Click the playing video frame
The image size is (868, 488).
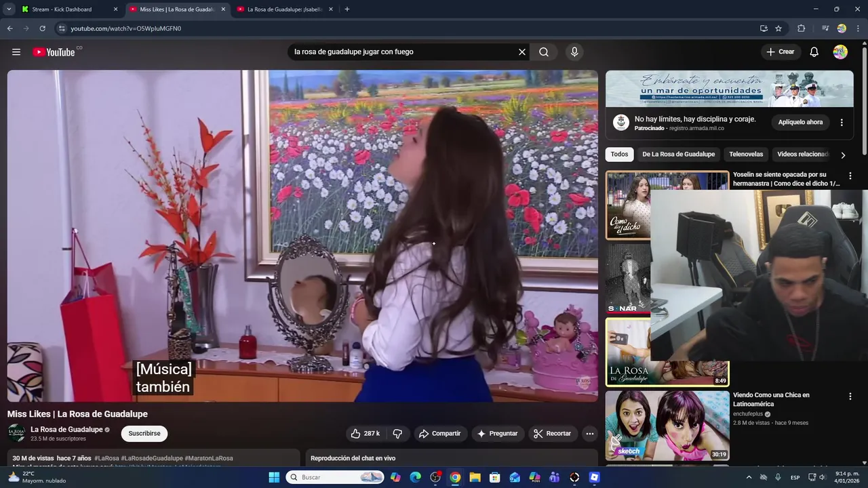302,236
